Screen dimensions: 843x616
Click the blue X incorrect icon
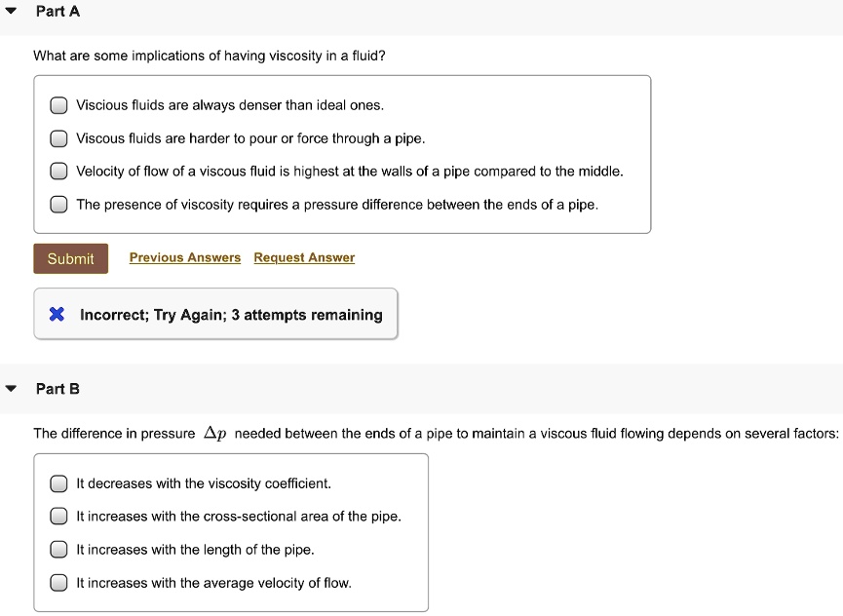pos(57,314)
